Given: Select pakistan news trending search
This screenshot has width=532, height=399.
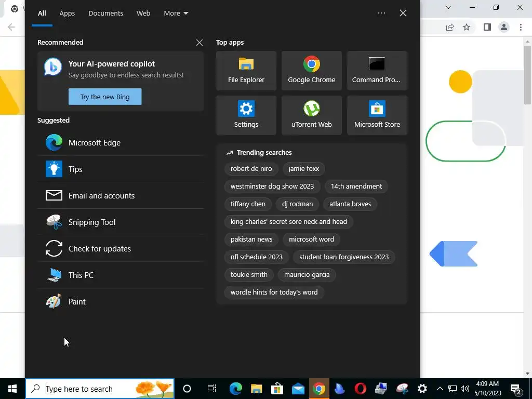Looking at the screenshot, I should [251, 239].
